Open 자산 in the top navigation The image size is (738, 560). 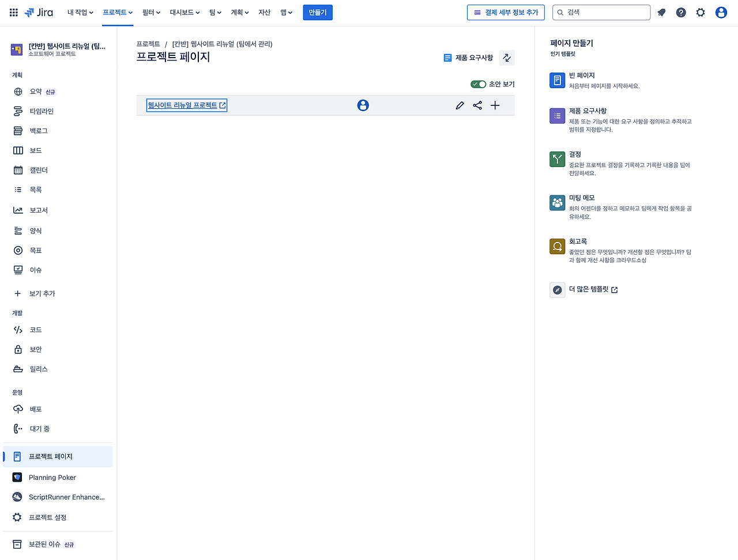[265, 12]
